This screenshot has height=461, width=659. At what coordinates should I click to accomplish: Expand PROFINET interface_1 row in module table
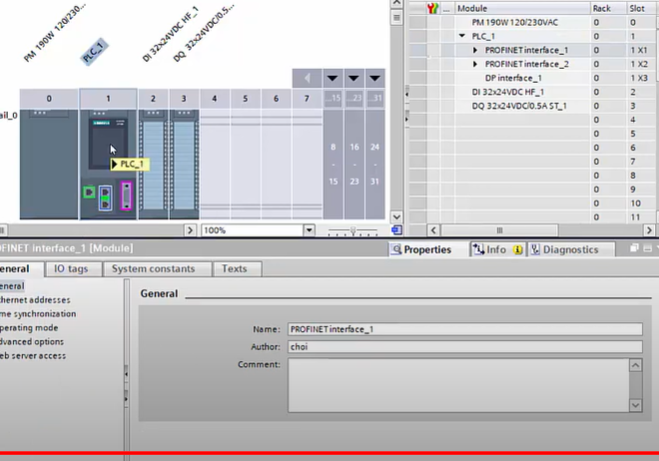pos(475,50)
